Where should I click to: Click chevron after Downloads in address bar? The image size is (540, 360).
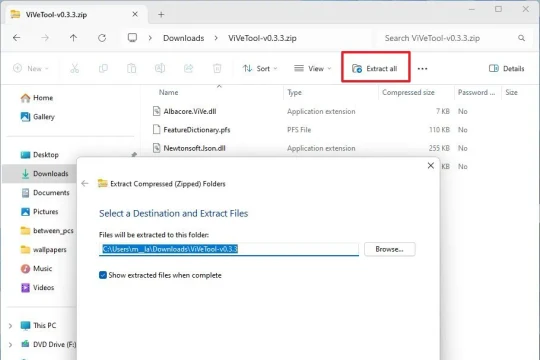click(x=216, y=38)
